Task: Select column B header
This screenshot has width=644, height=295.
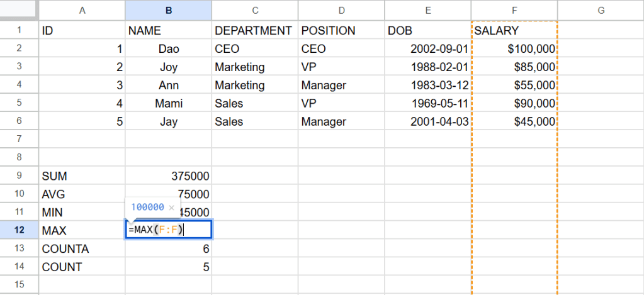Action: coord(168,9)
